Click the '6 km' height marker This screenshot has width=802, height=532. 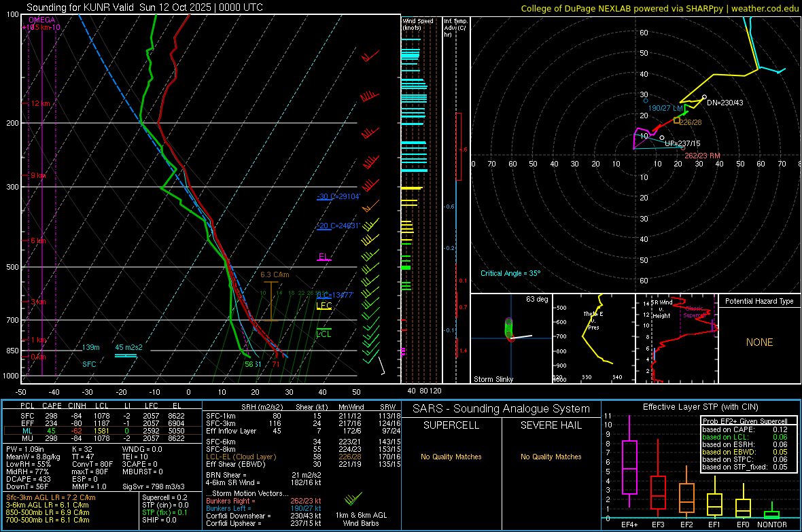38,241
